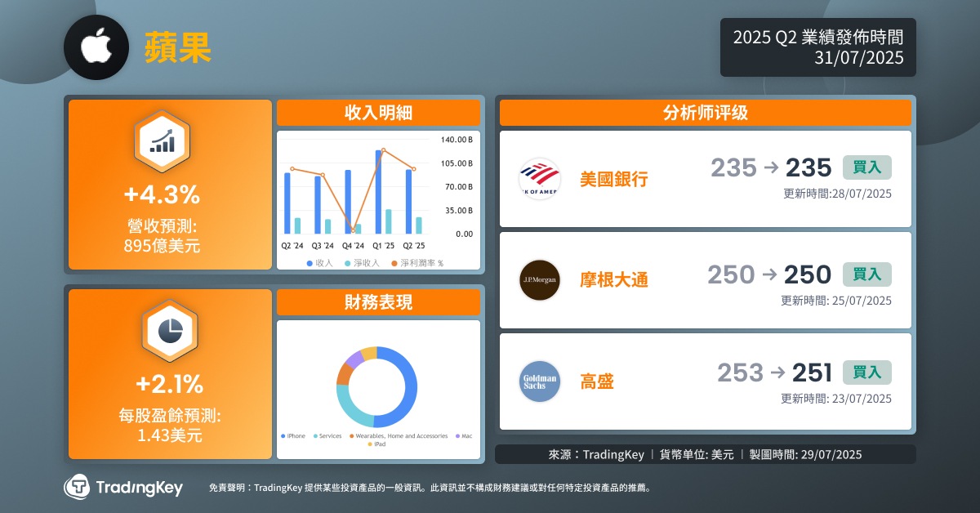This screenshot has height=513, width=980.
Task: Click the J.P.Morgan logo
Action: pos(540,280)
